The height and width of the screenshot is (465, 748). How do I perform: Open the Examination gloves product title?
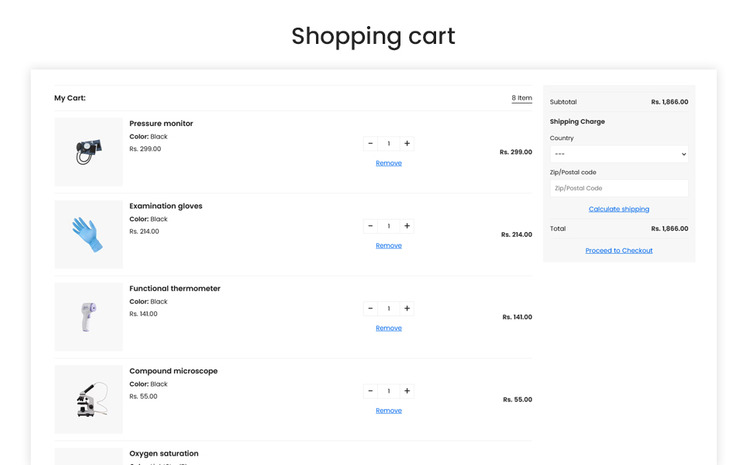(x=166, y=206)
